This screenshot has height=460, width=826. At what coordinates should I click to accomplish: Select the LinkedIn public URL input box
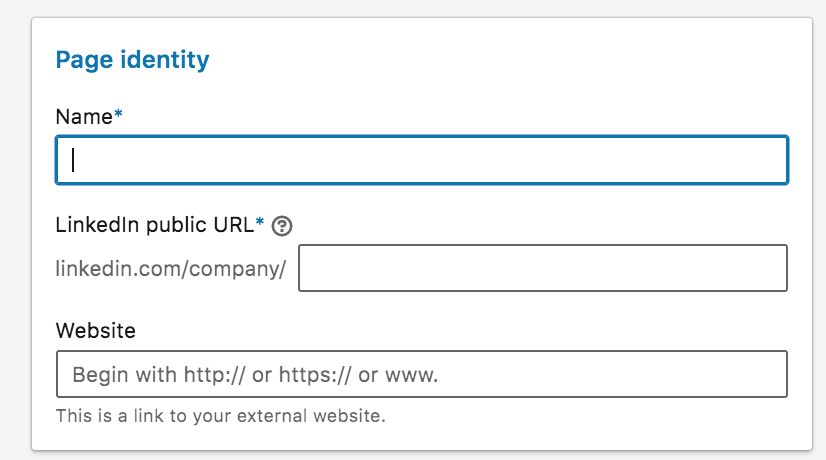click(x=543, y=268)
